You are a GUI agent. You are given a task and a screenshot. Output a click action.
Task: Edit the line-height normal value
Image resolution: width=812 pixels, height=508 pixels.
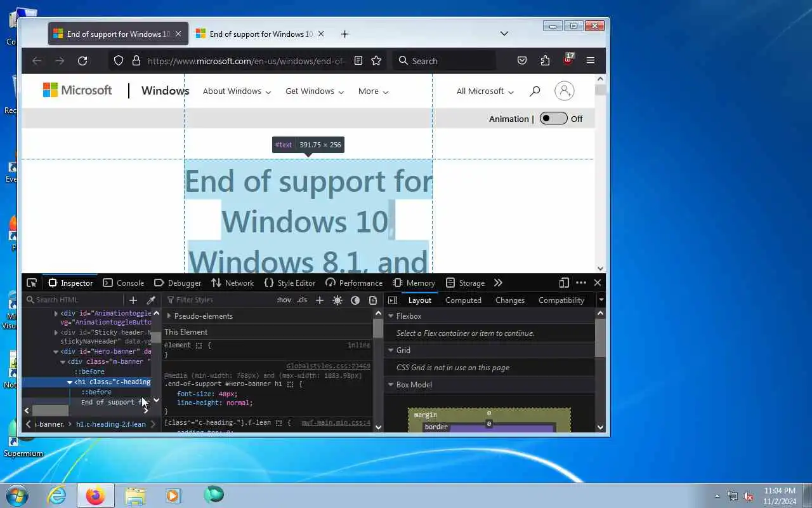point(238,403)
